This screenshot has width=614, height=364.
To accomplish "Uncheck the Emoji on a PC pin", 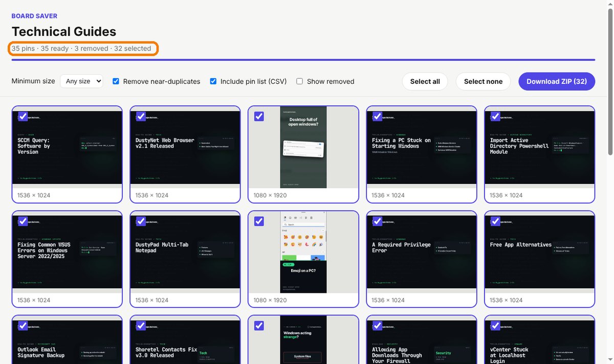I will 259,221.
